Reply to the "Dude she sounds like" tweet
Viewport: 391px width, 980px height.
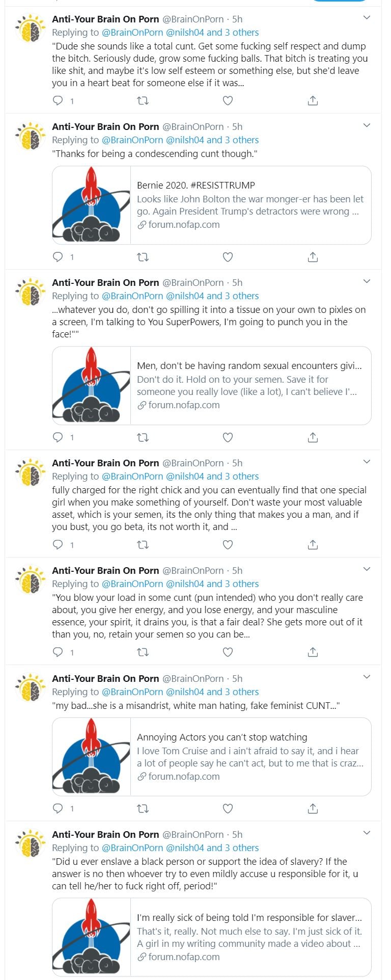[59, 101]
